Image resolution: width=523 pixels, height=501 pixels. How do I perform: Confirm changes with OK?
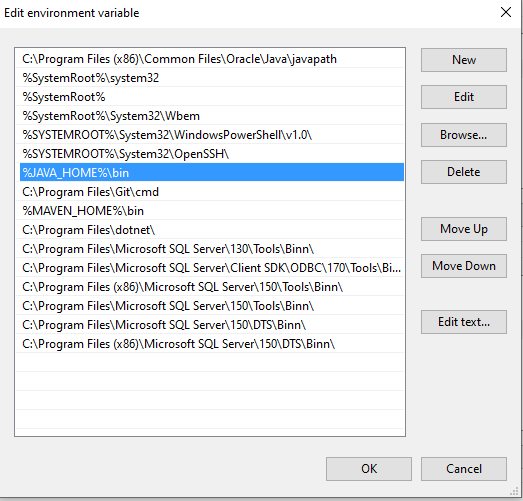pyautogui.click(x=369, y=469)
